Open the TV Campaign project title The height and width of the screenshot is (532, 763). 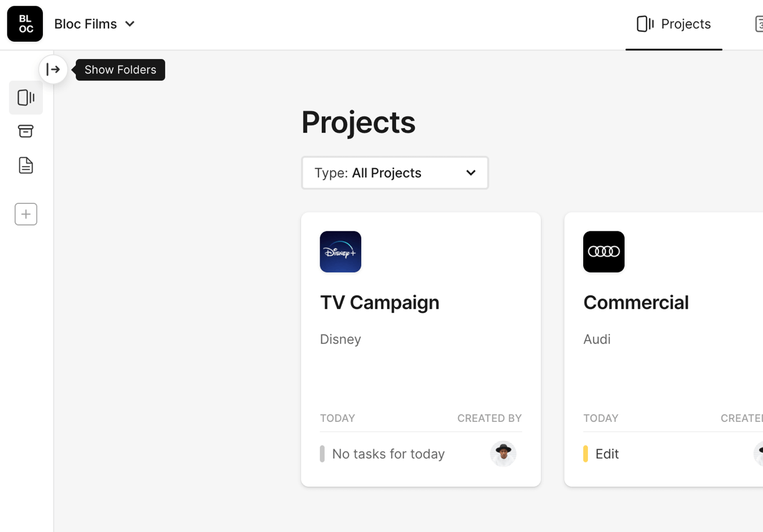tap(379, 303)
